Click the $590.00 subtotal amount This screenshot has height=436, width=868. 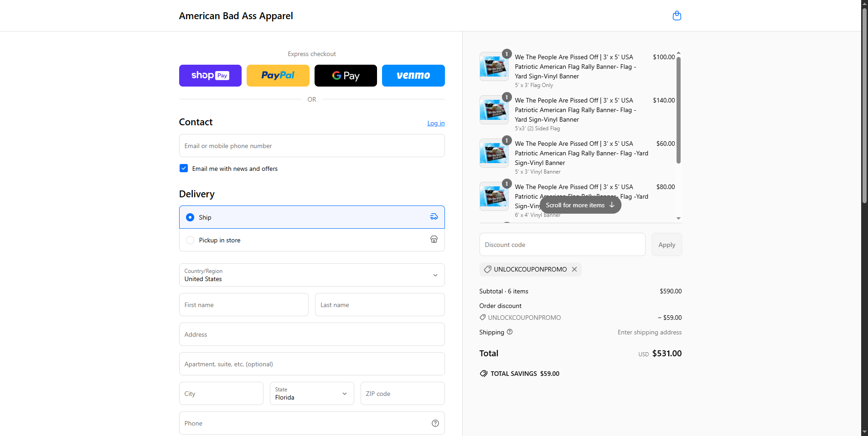(x=671, y=291)
